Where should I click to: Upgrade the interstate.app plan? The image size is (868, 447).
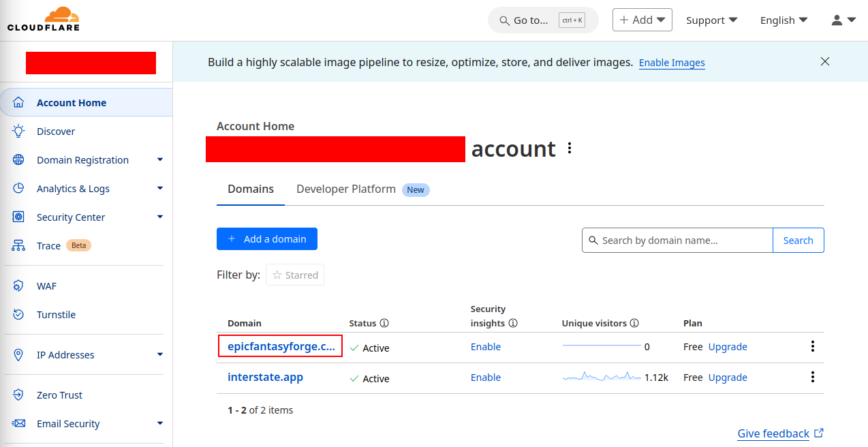coord(728,377)
